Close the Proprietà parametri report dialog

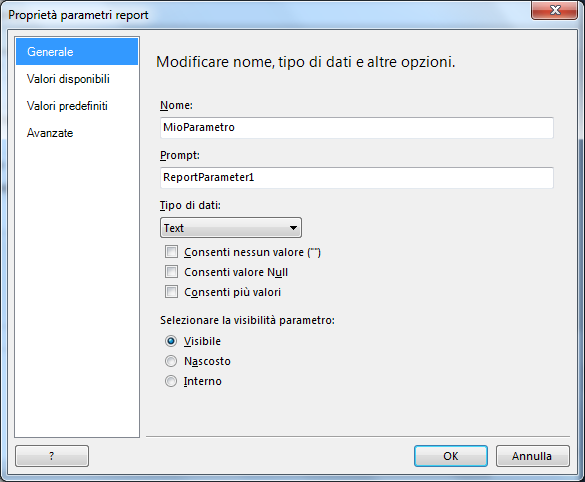(x=554, y=10)
